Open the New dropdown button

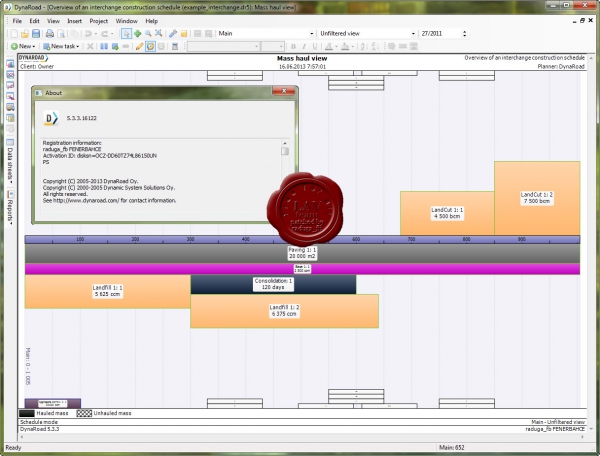pos(23,46)
